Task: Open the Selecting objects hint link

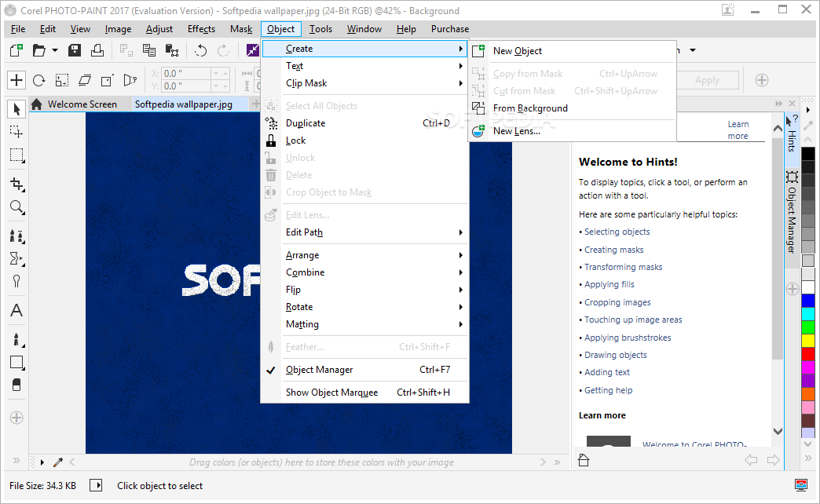Action: coord(617,232)
